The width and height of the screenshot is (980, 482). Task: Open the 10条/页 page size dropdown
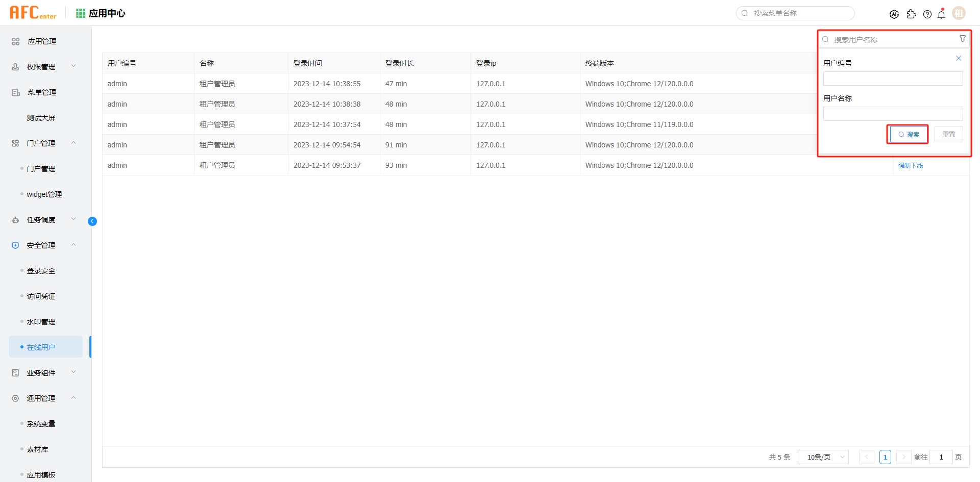[x=823, y=457]
